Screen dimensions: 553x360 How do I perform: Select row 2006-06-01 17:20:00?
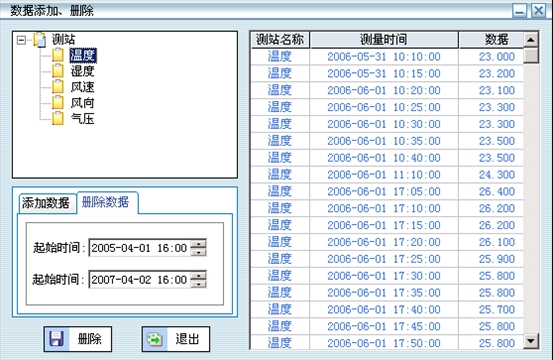387,242
